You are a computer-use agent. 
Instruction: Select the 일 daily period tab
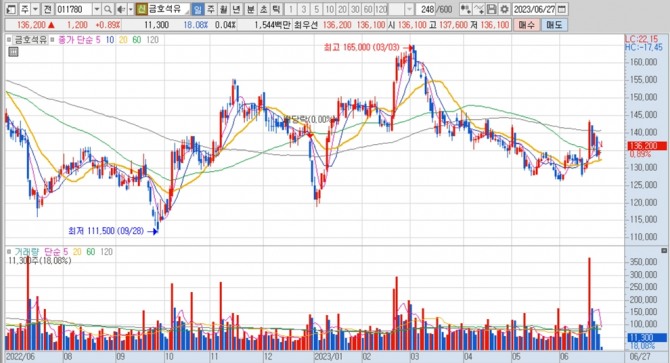(197, 9)
